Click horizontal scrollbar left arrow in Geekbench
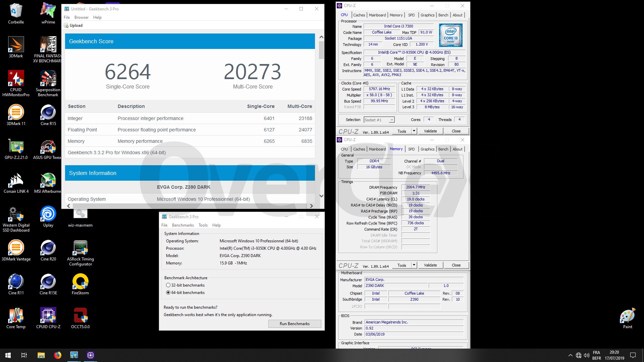This screenshot has height=362, width=644. click(69, 206)
